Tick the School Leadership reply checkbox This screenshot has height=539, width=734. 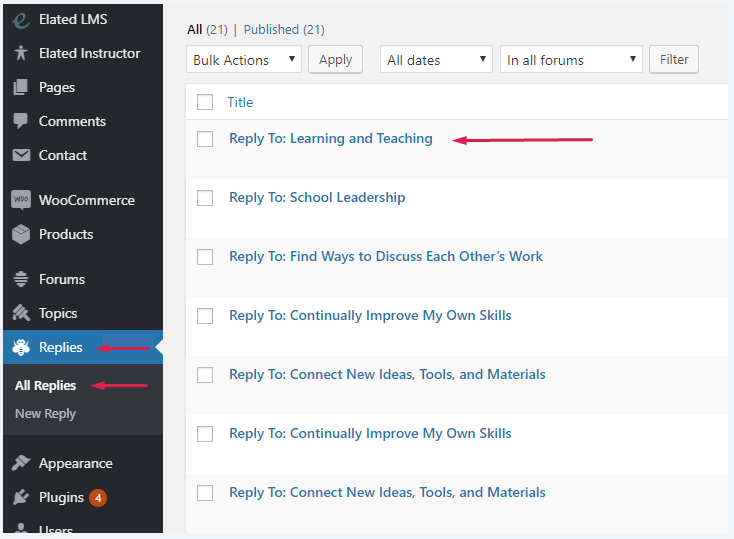coord(205,198)
